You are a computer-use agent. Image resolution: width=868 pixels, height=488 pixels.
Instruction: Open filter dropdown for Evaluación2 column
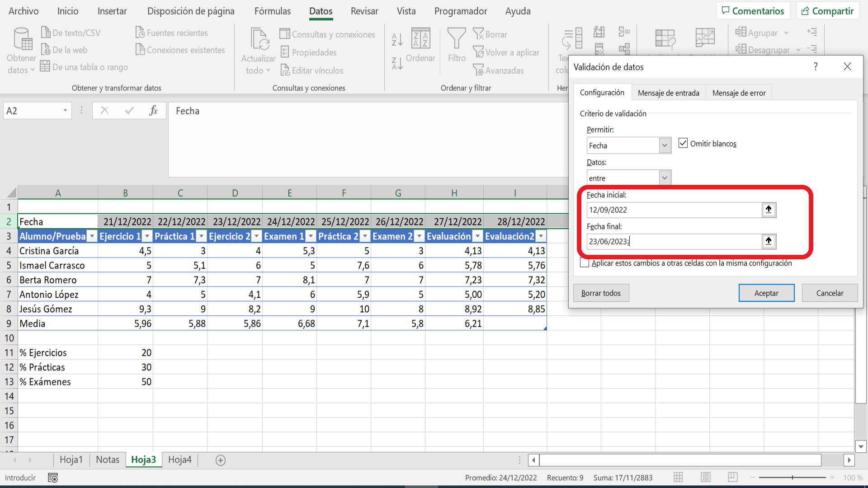(541, 236)
